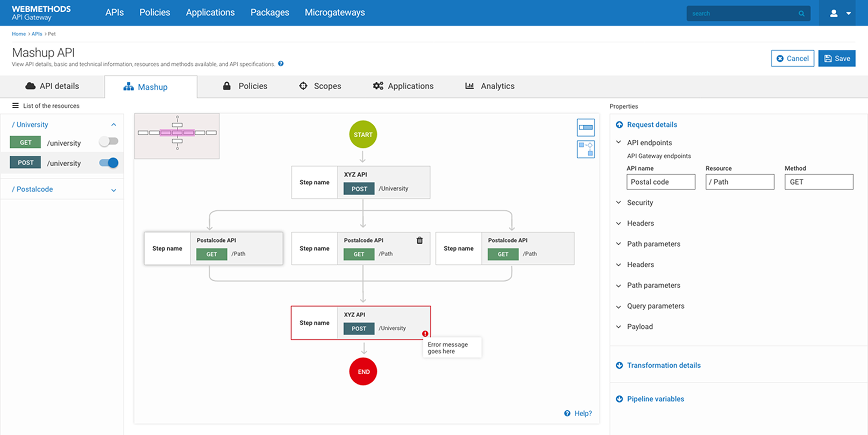Expand the Security section

pos(639,203)
